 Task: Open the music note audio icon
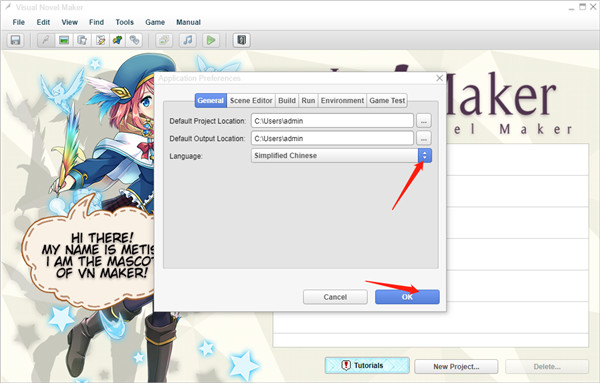(188, 40)
